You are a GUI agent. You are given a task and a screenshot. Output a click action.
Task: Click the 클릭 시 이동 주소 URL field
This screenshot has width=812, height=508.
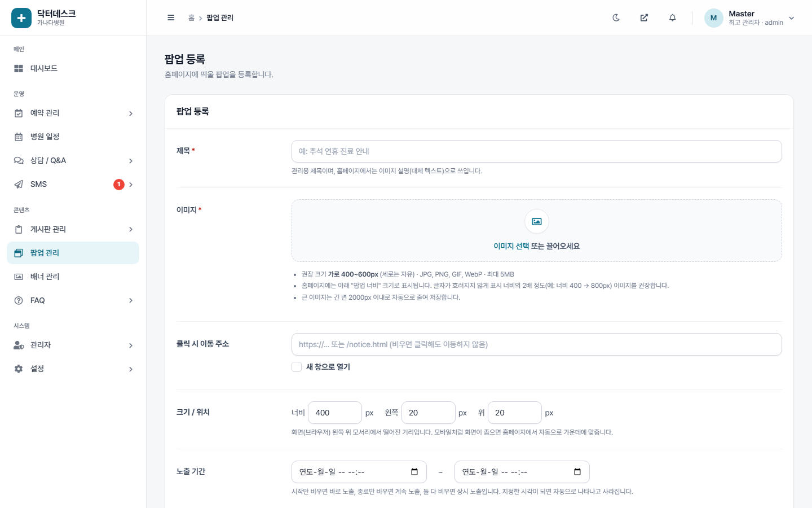[537, 344]
